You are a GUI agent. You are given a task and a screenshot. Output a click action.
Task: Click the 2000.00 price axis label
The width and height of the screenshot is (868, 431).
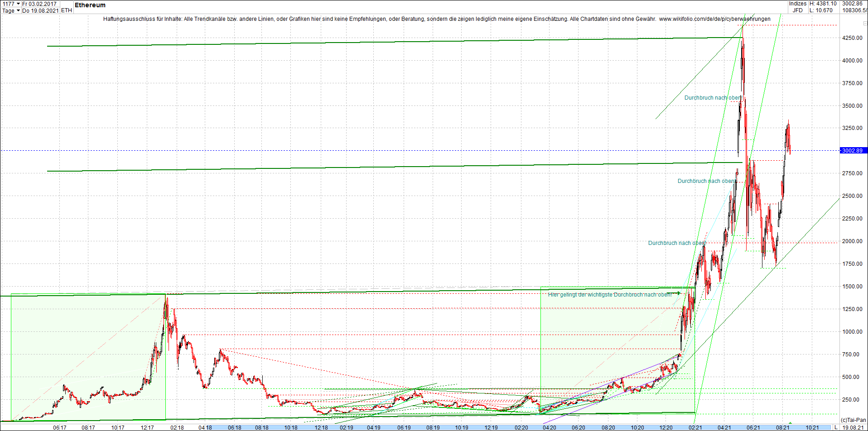[852, 241]
